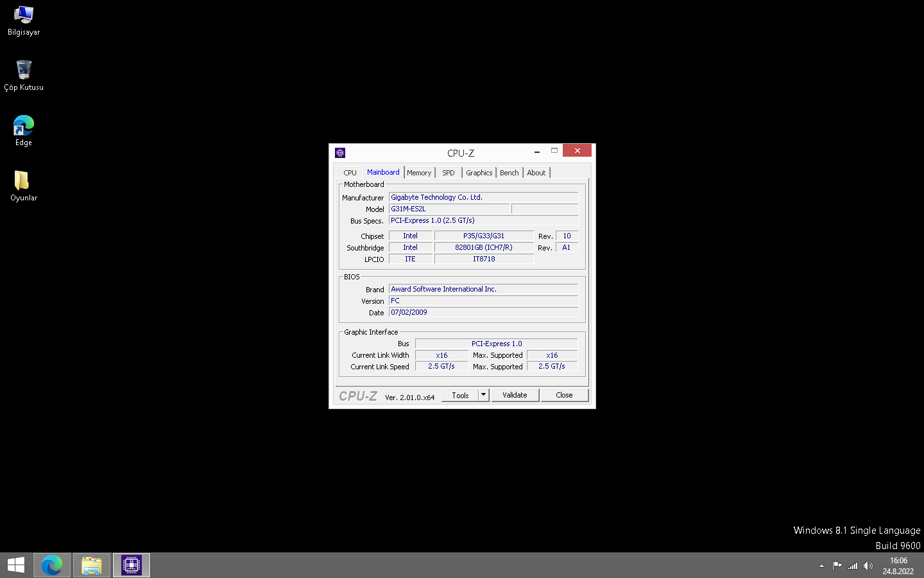Screen dimensions: 924x578
Task: Click CPU-Z title bar app icon
Action: (x=340, y=153)
